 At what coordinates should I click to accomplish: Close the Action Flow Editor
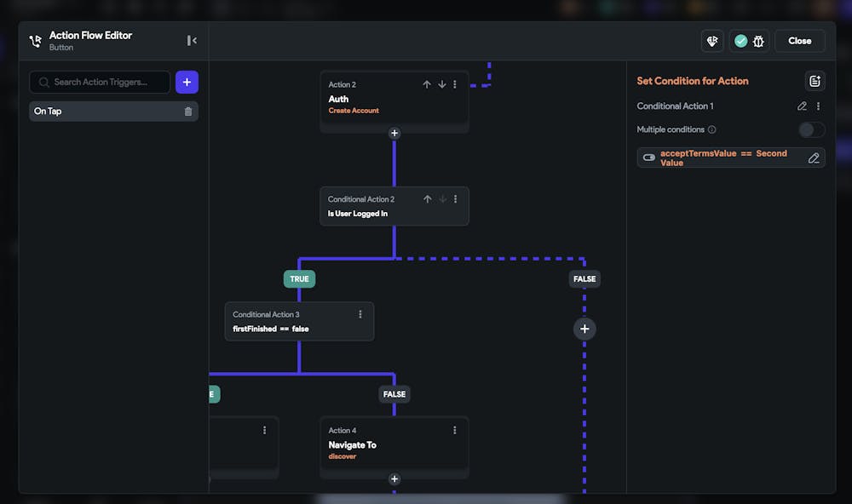(x=800, y=41)
